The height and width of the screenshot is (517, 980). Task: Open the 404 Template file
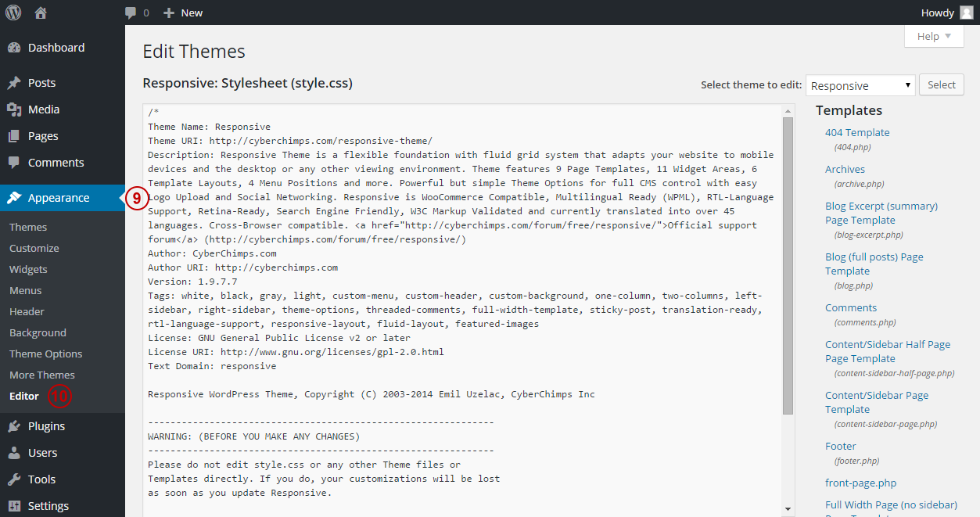pos(857,132)
